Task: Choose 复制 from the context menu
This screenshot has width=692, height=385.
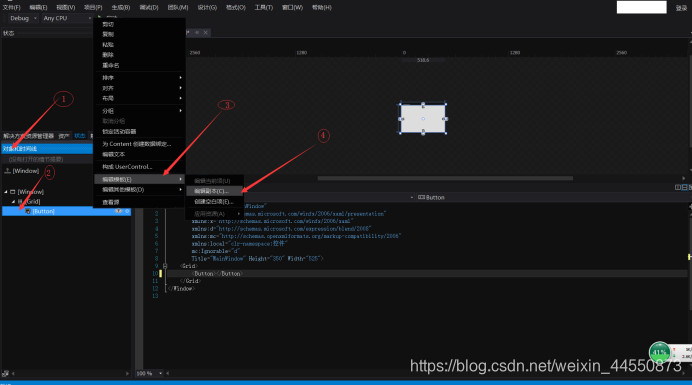Action: click(139, 34)
